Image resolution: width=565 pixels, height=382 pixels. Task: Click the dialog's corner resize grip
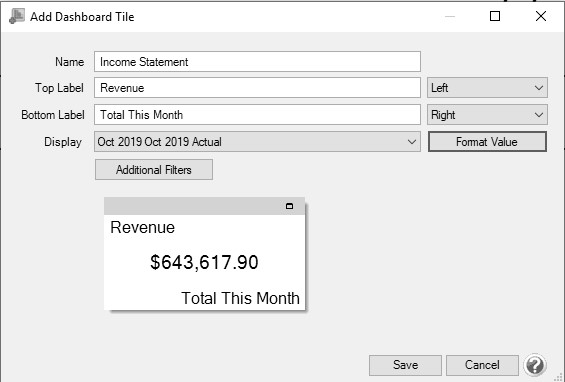[560, 377]
